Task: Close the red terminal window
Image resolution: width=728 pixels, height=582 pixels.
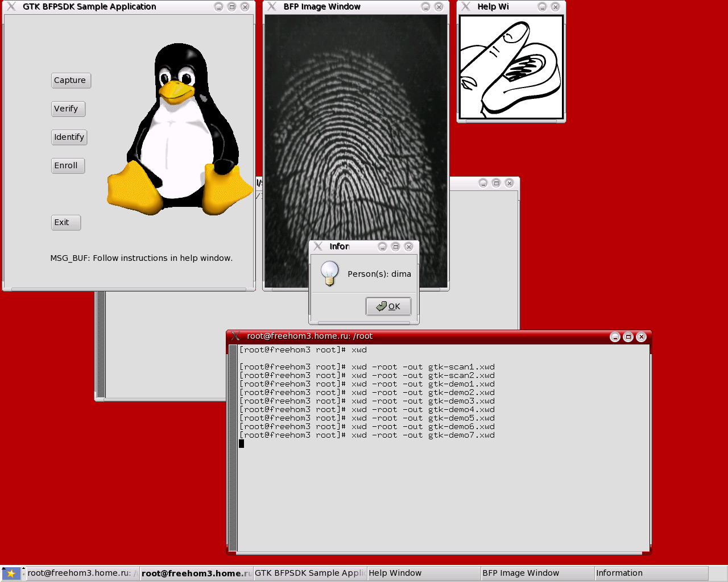Action: click(x=641, y=337)
